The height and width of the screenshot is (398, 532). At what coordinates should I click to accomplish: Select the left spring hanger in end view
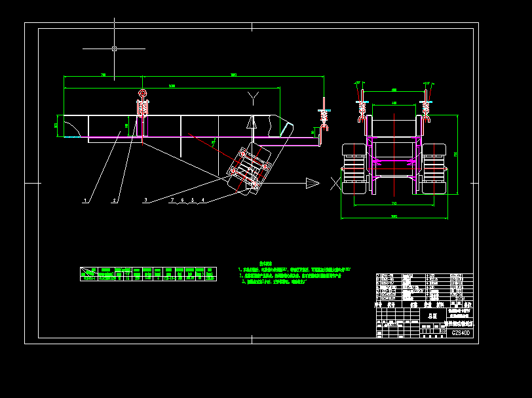click(x=362, y=106)
